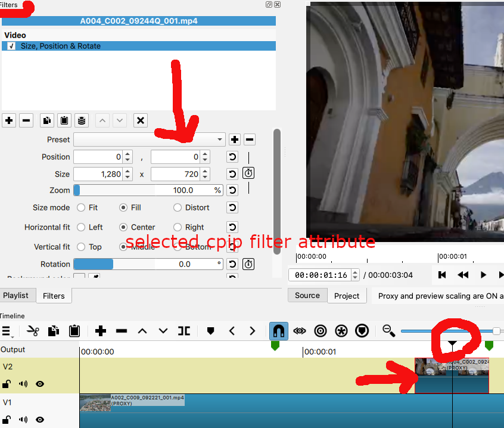The height and width of the screenshot is (428, 504).
Task: Click the scissors cut icon in the timeline toolbar
Action: [33, 331]
